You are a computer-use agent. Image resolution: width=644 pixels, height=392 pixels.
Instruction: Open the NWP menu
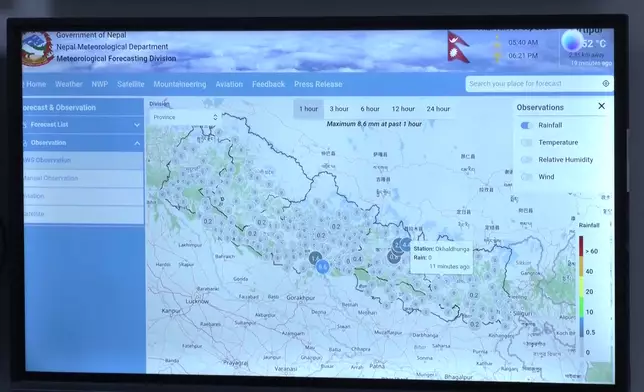point(100,84)
